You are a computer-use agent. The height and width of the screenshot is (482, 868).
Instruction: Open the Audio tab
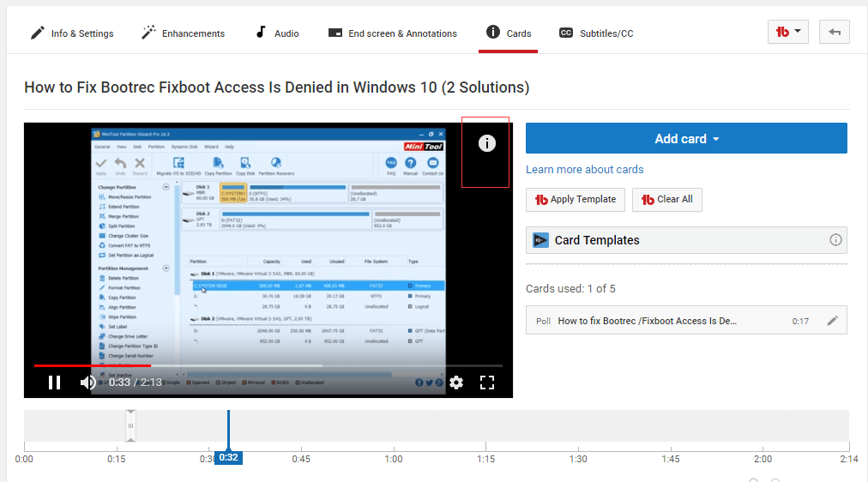click(277, 33)
